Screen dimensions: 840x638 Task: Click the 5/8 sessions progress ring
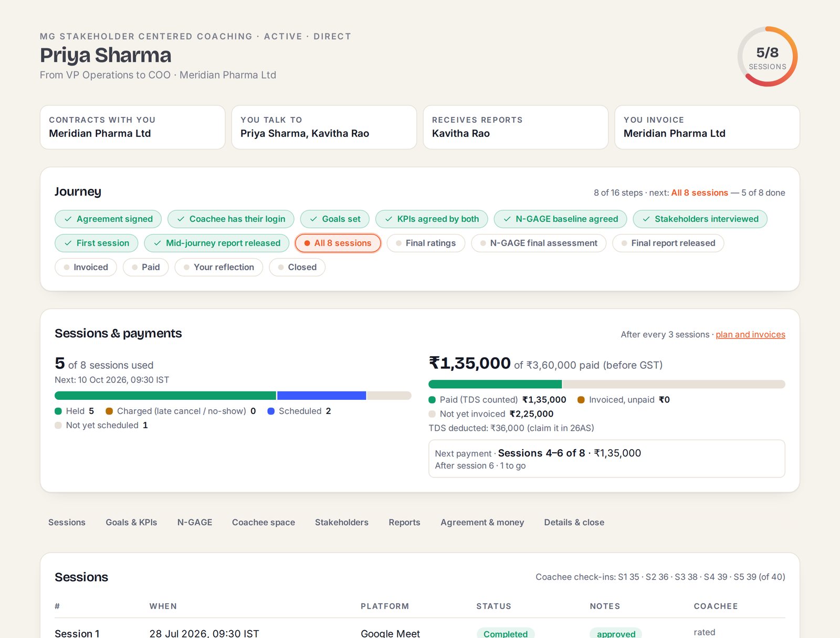pos(768,57)
